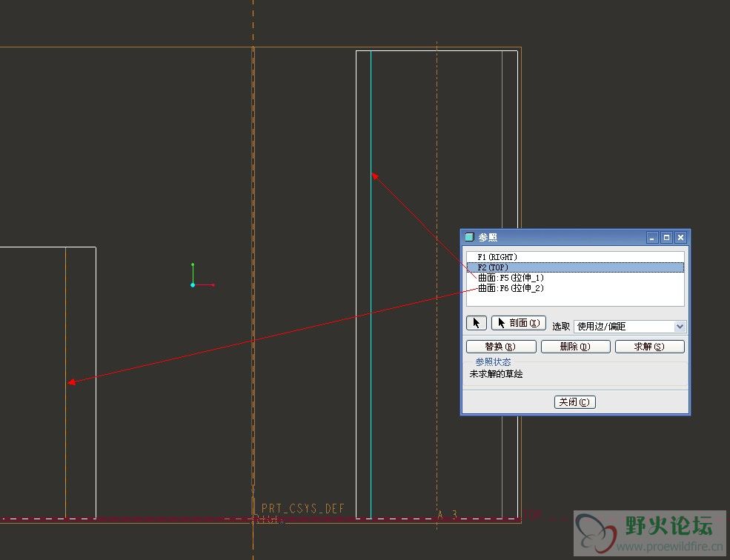
Task: Click the 关闭(C) close button
Action: tap(575, 401)
